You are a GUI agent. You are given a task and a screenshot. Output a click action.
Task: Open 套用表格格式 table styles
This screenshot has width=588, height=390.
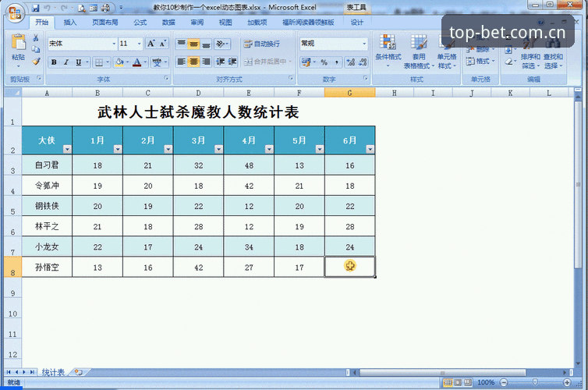(419, 51)
